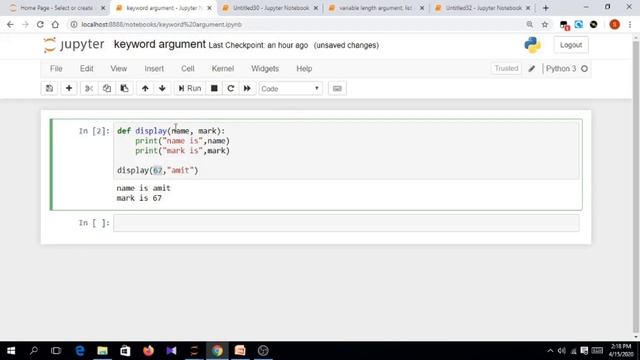Image resolution: width=640 pixels, height=360 pixels.
Task: Switch to variable length argument tab
Action: coord(376,8)
